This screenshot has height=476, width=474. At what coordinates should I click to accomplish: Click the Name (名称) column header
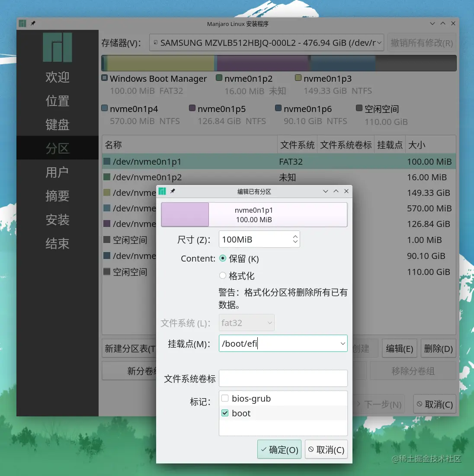tap(189, 145)
